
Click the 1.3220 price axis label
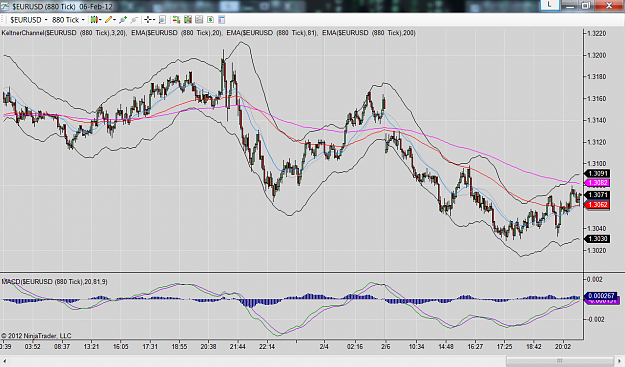pyautogui.click(x=596, y=33)
